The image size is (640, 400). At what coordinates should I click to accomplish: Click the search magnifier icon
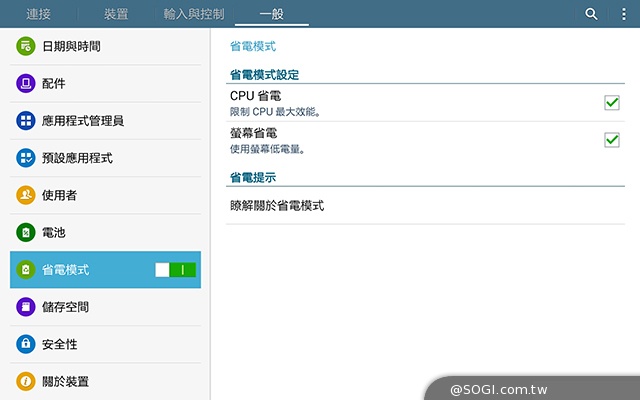(x=591, y=14)
